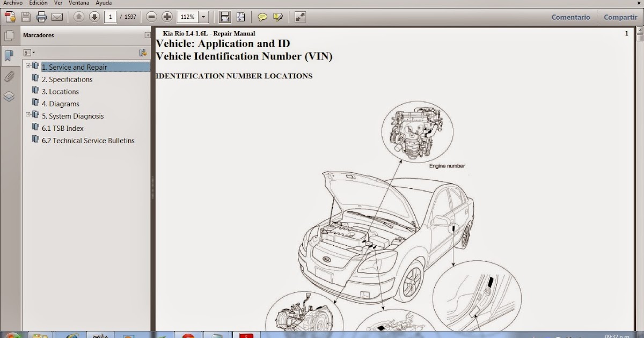This screenshot has width=644, height=338.
Task: Toggle the bookmarks panel icon
Action: (x=9, y=55)
